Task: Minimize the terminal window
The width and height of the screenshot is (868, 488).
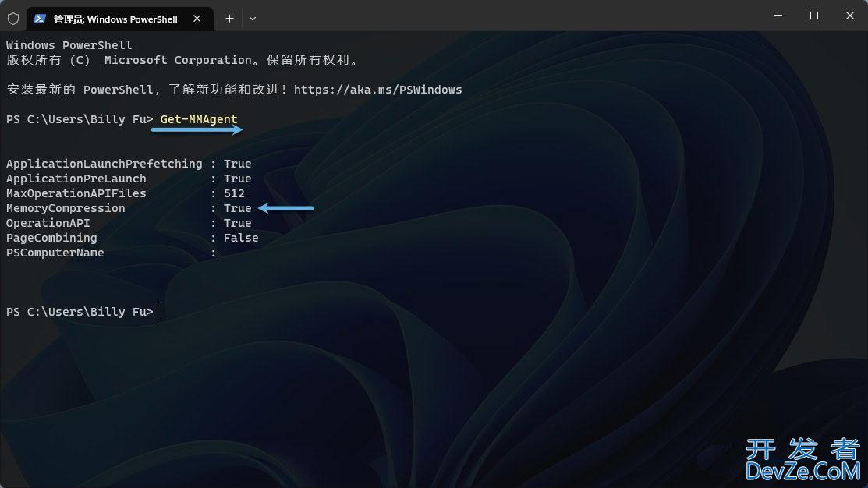Action: tap(778, 16)
